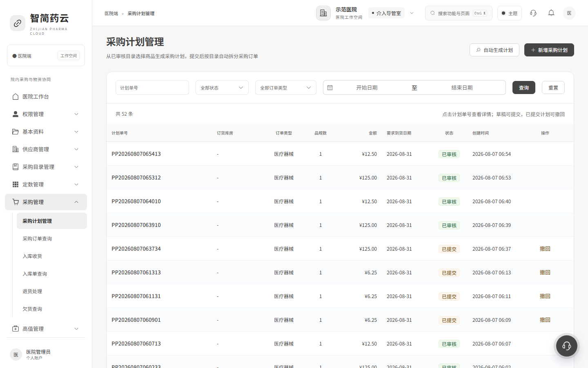The image size is (588, 368).
Task: Click the 医 user avatar in top right
Action: 569,13
